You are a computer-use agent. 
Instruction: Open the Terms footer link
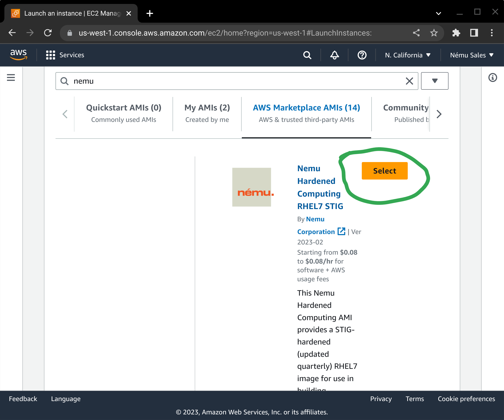(x=415, y=399)
